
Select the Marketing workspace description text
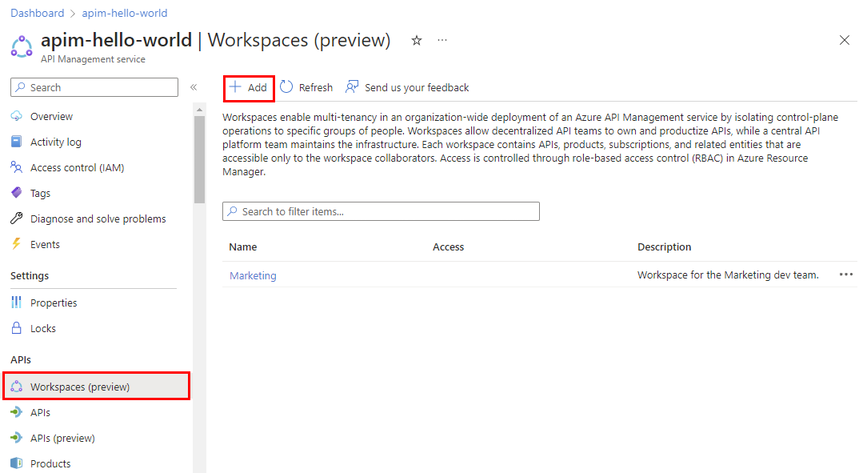(x=728, y=275)
